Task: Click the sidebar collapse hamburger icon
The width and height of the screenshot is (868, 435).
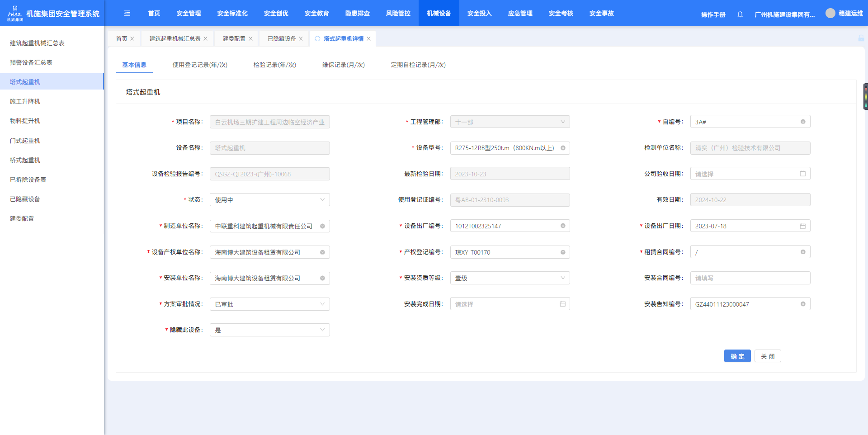Action: click(127, 13)
